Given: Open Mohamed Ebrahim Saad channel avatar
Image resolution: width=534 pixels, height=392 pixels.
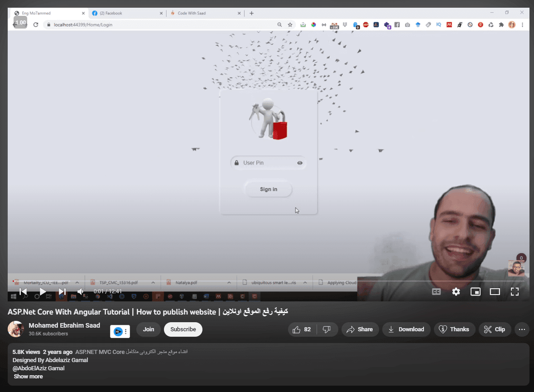Looking at the screenshot, I should [16, 329].
